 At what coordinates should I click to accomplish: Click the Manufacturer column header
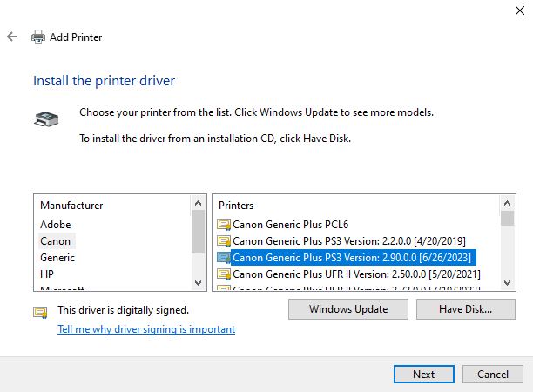point(71,206)
